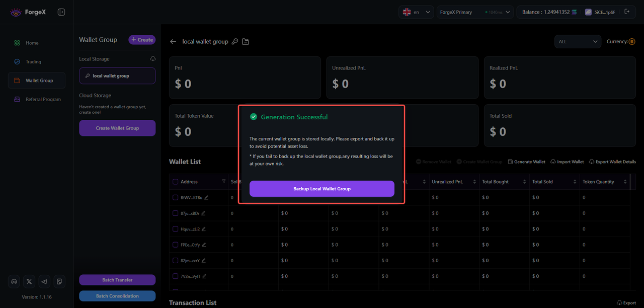The width and height of the screenshot is (644, 308).
Task: Edit name of wallet BfWV...KTBu
Action: tap(206, 197)
